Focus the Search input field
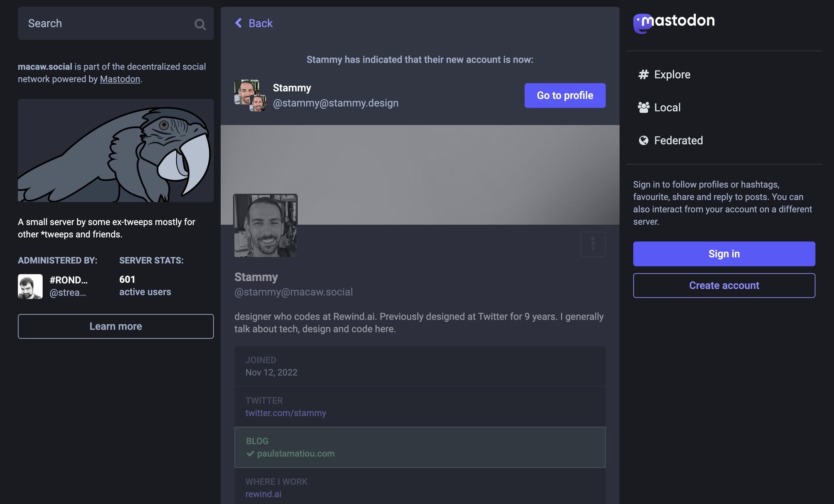834x504 pixels. [x=116, y=23]
